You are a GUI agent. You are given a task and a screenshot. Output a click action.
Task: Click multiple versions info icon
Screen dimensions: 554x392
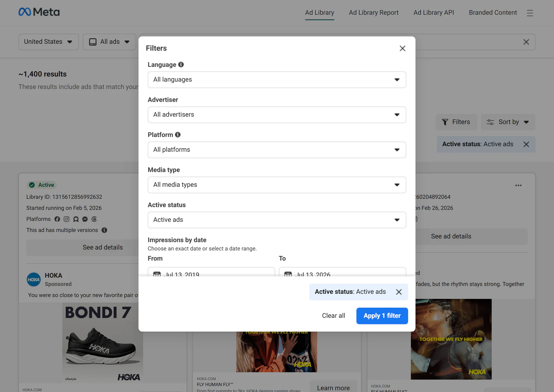104,230
